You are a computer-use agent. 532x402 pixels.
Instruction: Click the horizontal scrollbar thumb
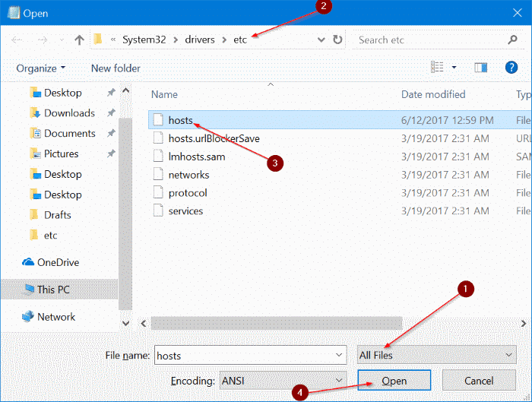coord(277,323)
